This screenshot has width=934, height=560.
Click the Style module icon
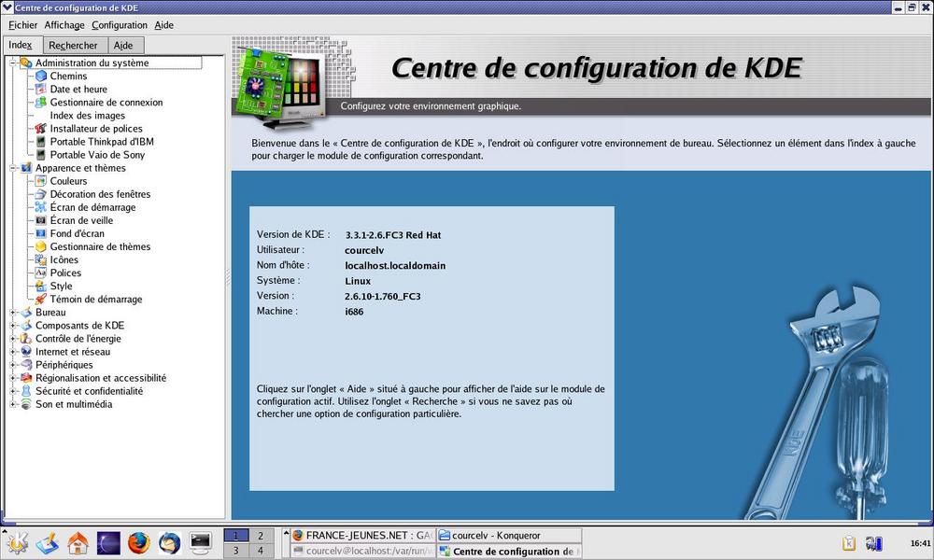pos(40,286)
